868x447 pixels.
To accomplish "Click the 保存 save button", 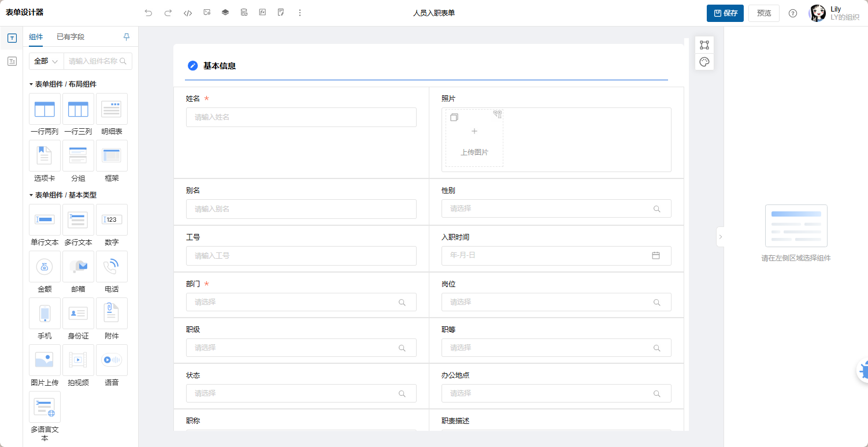I will tap(725, 13).
